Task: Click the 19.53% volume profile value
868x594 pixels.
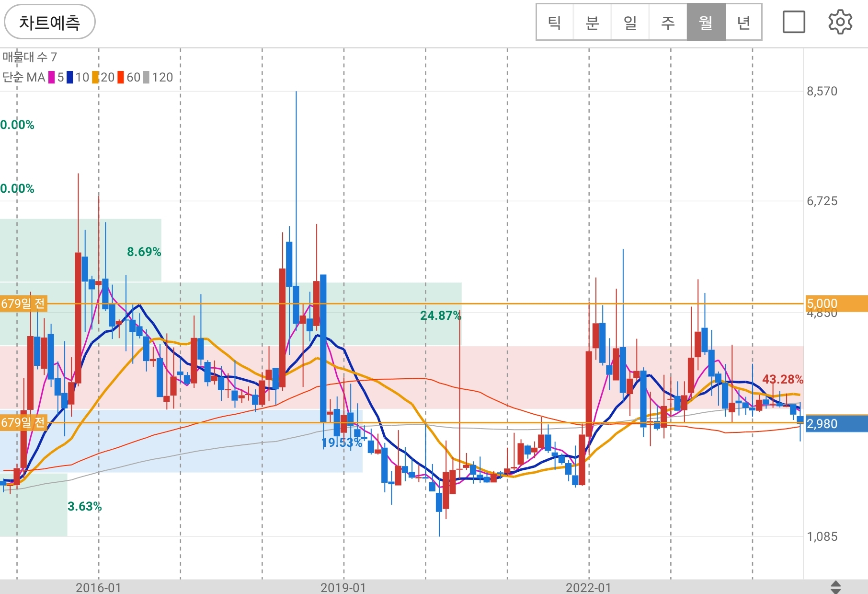Action: coord(342,443)
